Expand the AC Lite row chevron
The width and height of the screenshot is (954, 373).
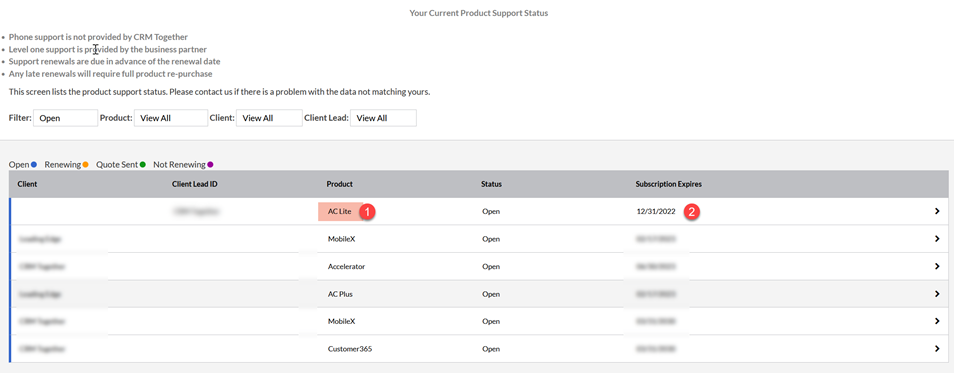[937, 211]
